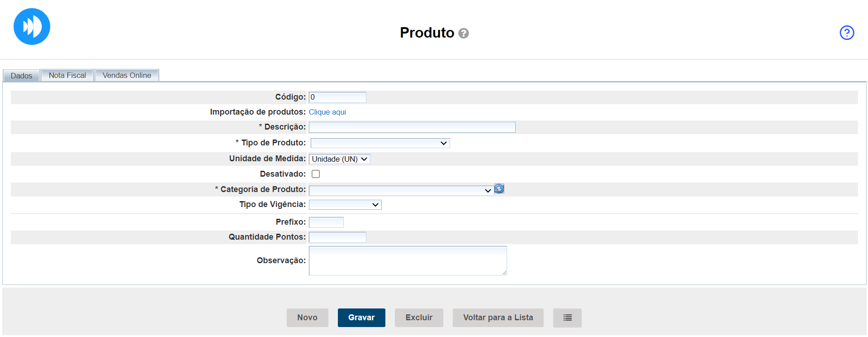Switch to the Nota Fiscal tab
Image resolution: width=868 pixels, height=337 pixels.
[x=67, y=75]
